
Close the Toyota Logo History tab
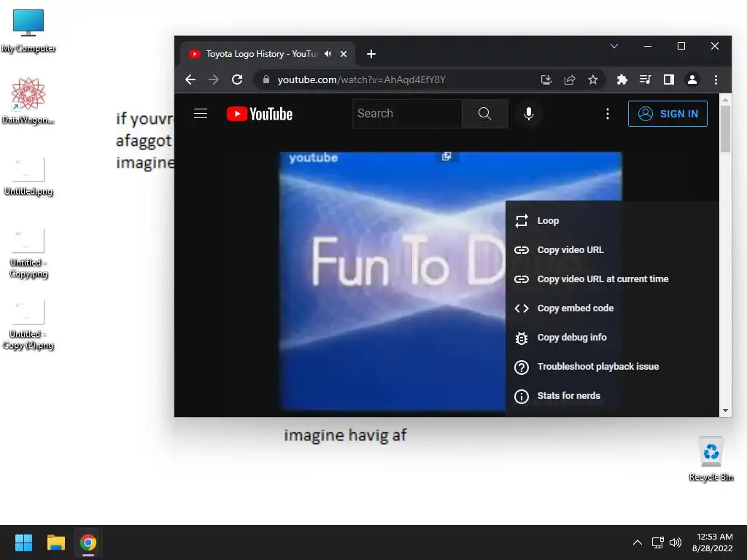click(344, 54)
